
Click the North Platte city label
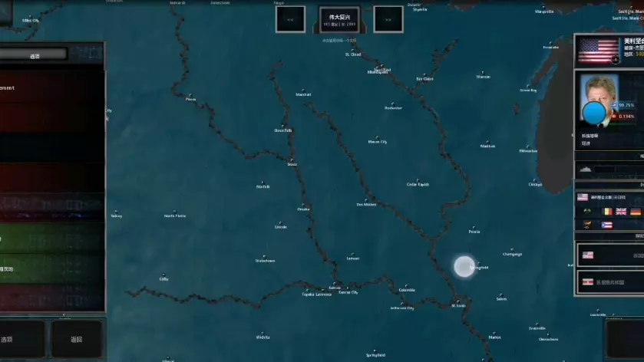click(175, 216)
